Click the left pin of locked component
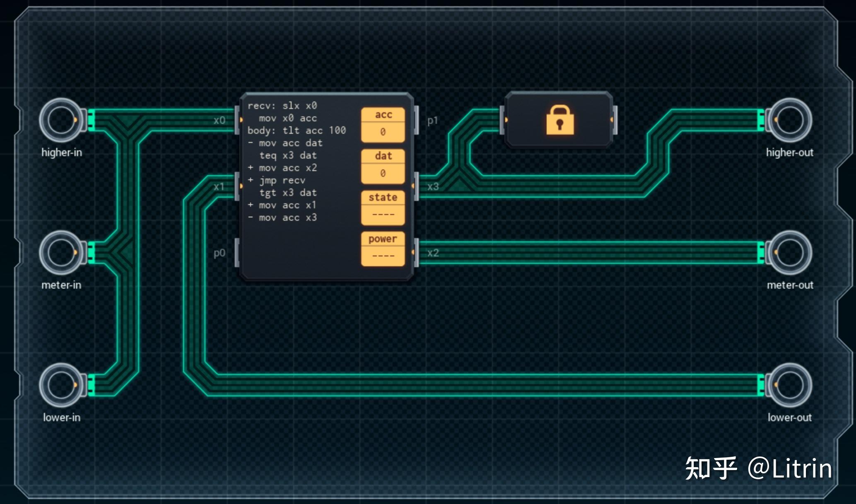This screenshot has height=504, width=856. [x=502, y=120]
